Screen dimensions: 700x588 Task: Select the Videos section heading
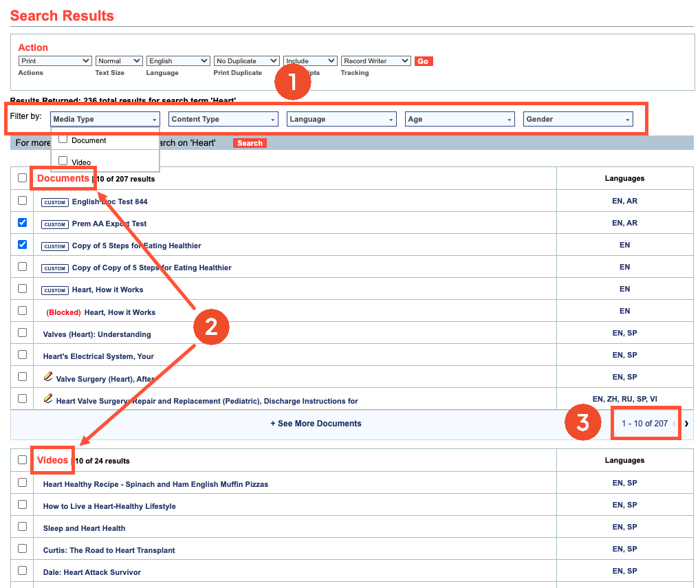point(52,459)
